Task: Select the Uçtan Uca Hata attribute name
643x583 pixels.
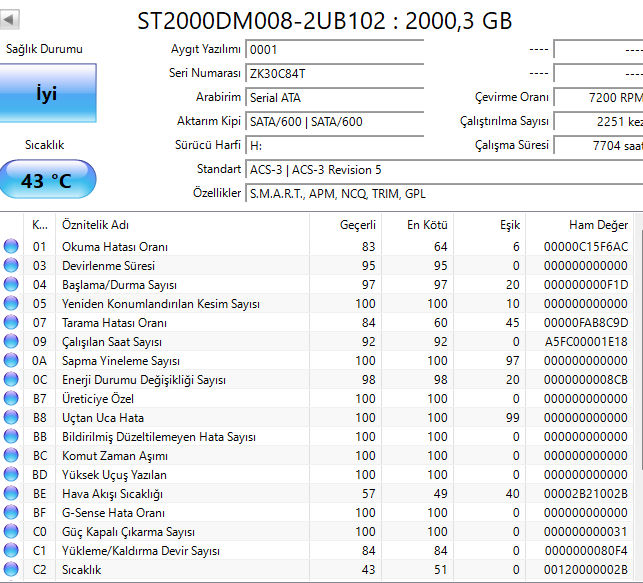Action: pyautogui.click(x=103, y=418)
